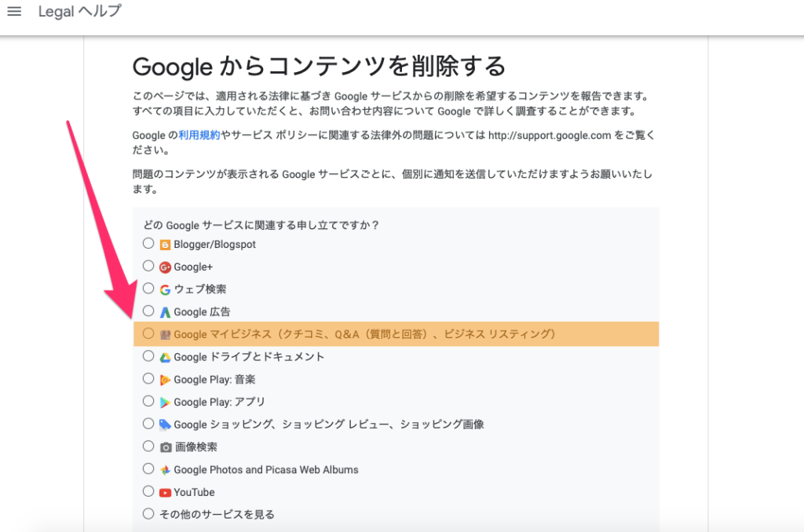Click the image search camera icon
This screenshot has width=804, height=532.
pyautogui.click(x=165, y=447)
